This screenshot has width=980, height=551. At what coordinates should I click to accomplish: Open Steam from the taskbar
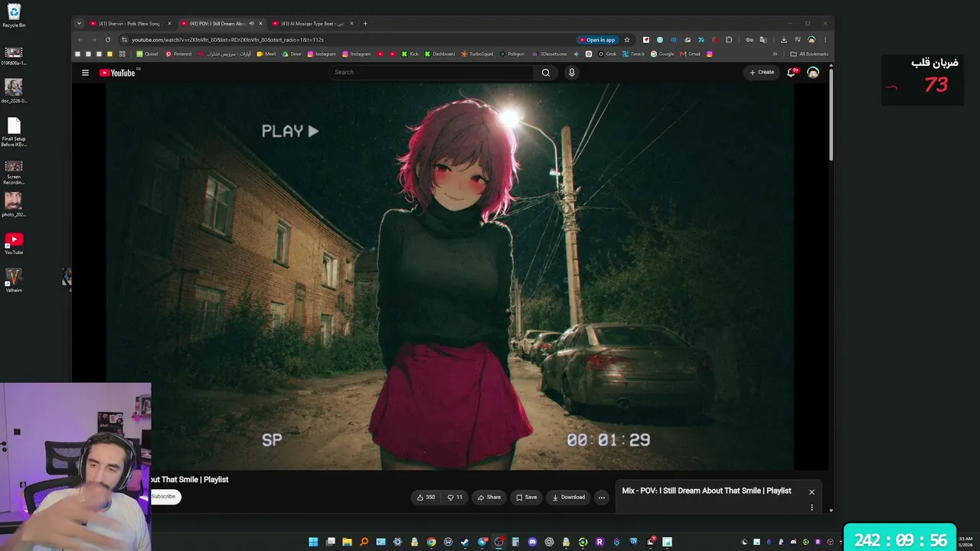pyautogui.click(x=465, y=542)
